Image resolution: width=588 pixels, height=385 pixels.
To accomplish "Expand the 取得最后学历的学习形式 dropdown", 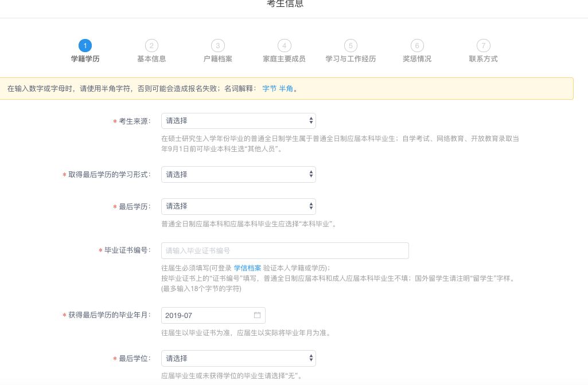I will (x=238, y=175).
